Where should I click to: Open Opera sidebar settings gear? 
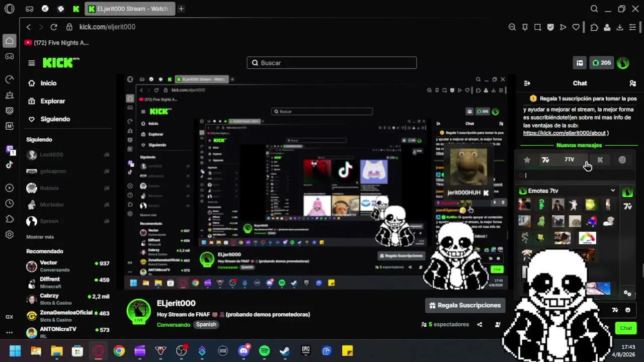[x=10, y=235]
